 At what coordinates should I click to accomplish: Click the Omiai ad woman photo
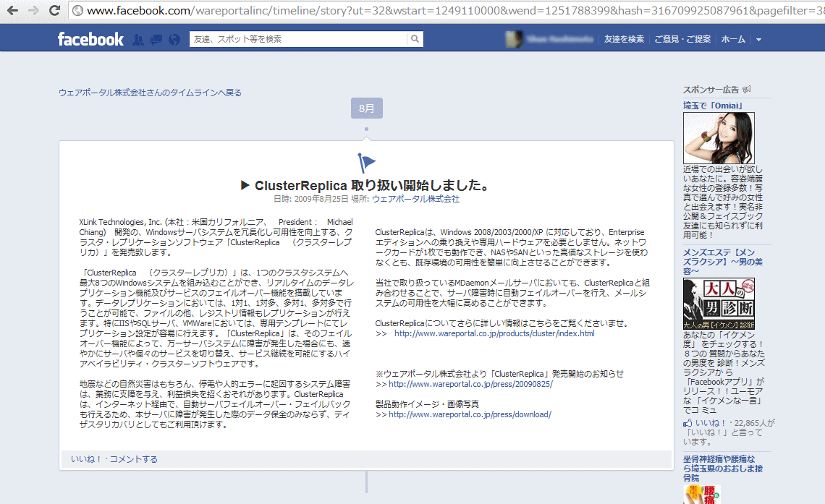(x=719, y=137)
